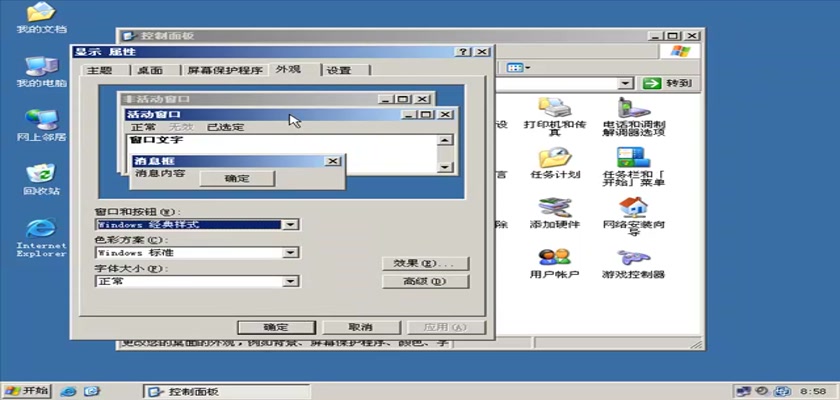Viewport: 840px width, 400px height.
Task: Expand the Control Panel address bar dropdown
Action: click(x=625, y=84)
